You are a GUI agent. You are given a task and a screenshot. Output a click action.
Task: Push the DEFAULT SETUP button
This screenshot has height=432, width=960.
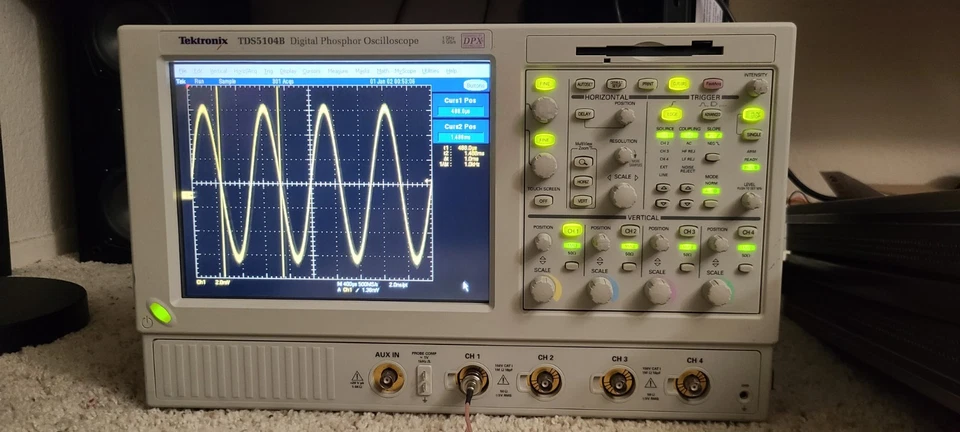click(x=616, y=84)
